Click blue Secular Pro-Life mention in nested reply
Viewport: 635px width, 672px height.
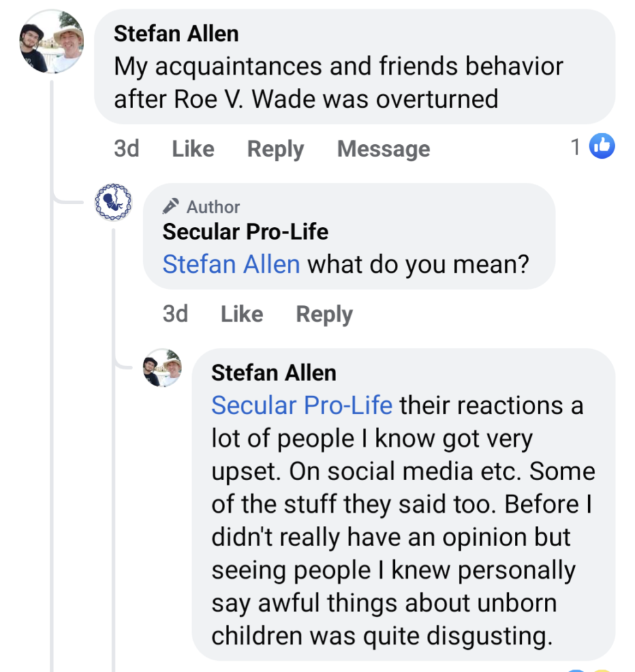(302, 405)
